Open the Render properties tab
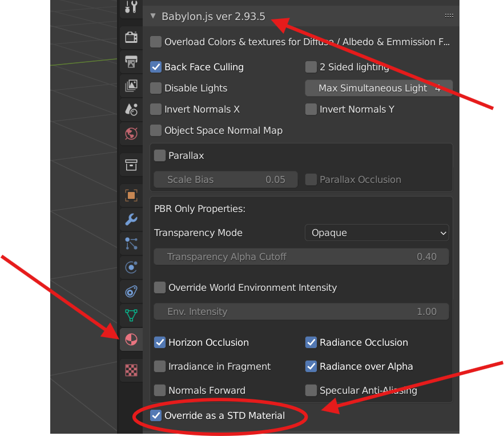The width and height of the screenshot is (504, 436). (x=131, y=37)
